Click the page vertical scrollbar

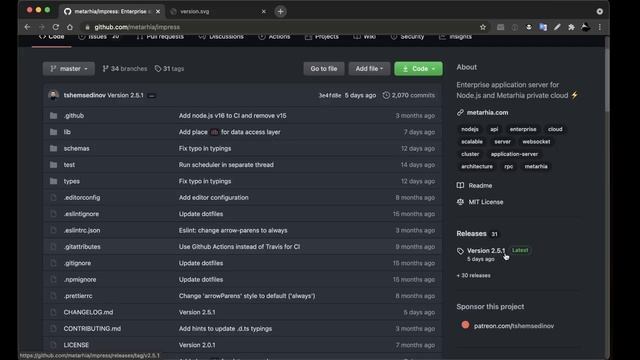click(x=607, y=73)
